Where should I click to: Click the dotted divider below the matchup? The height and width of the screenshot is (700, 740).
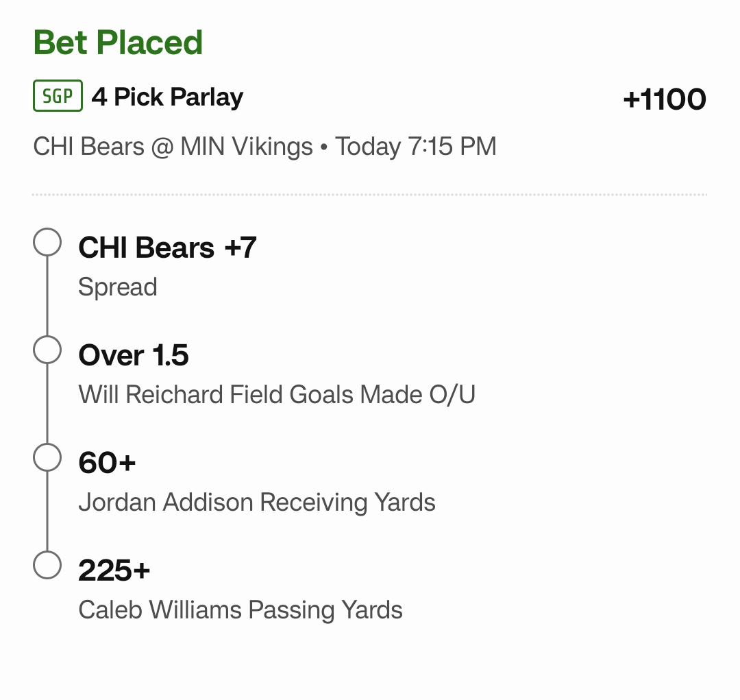369,195
